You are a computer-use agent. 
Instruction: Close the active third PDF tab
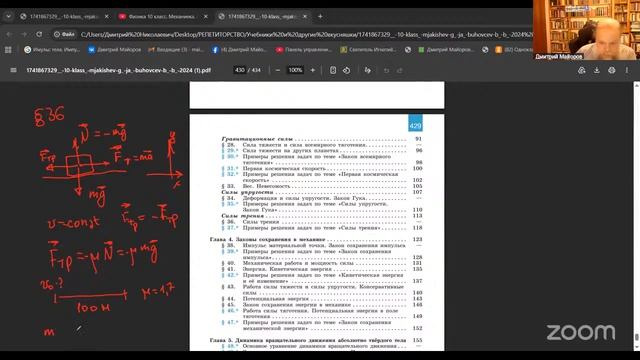click(x=305, y=16)
